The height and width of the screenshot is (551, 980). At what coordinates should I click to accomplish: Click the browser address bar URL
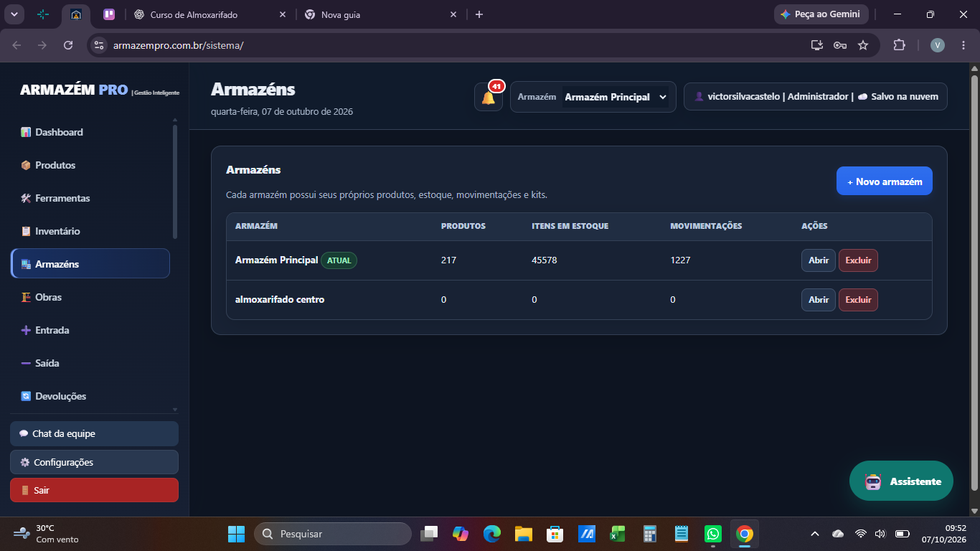pos(178,45)
